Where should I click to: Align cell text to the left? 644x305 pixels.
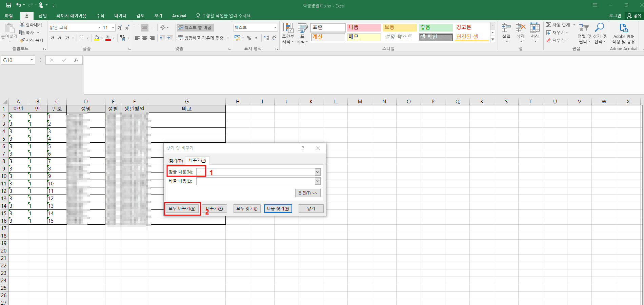pyautogui.click(x=137, y=38)
